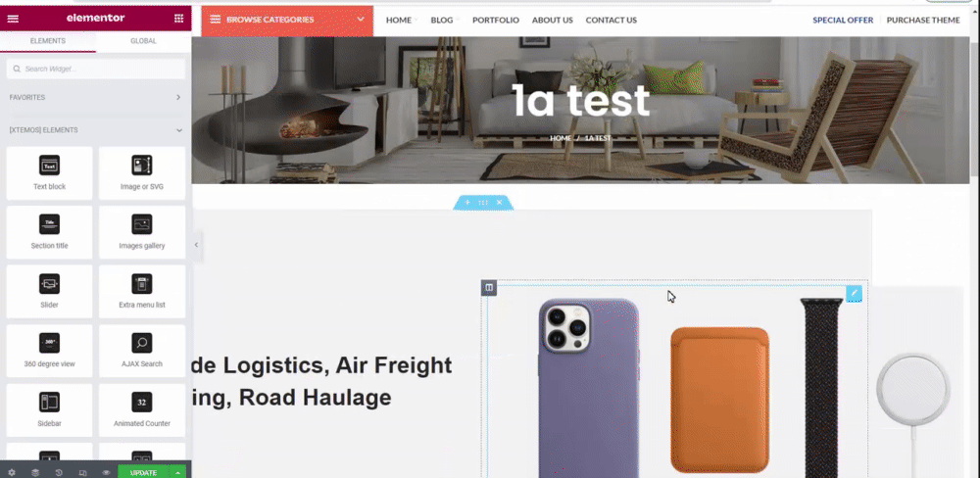The image size is (980, 478).
Task: Select the AJAX Search widget
Action: point(142,351)
